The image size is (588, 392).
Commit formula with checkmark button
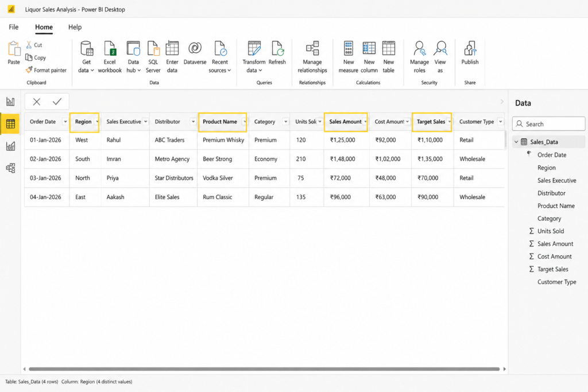click(57, 102)
